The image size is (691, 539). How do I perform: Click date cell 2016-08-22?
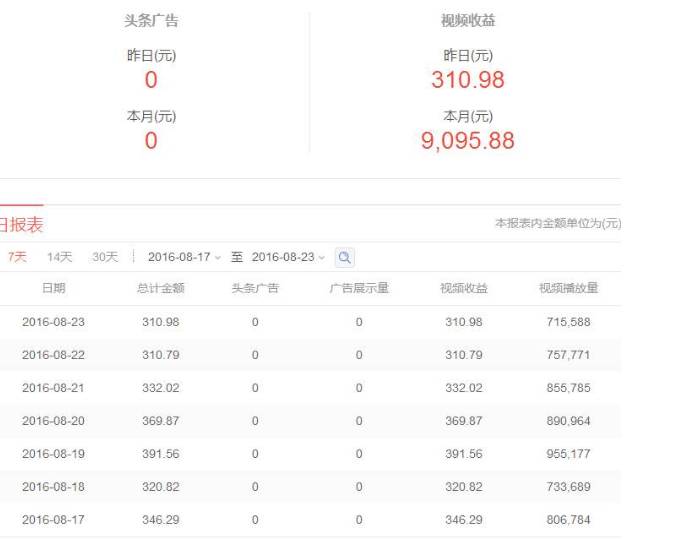[53, 355]
